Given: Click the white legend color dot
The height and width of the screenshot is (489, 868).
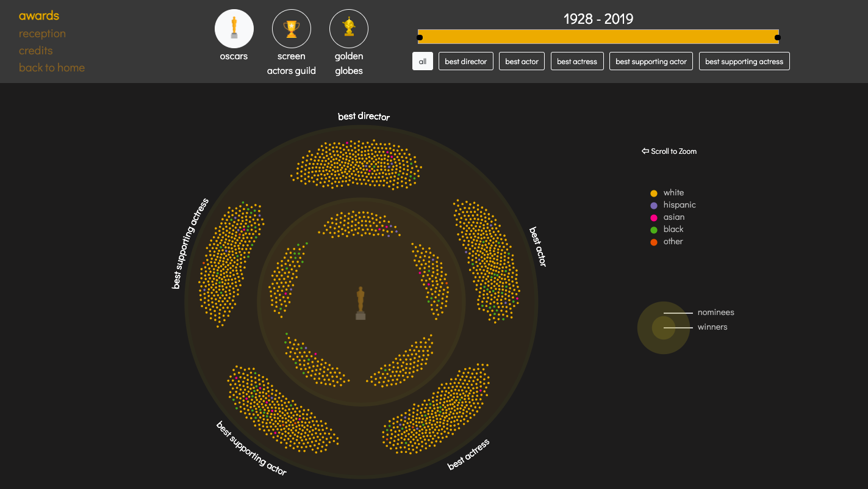Looking at the screenshot, I should (x=654, y=194).
